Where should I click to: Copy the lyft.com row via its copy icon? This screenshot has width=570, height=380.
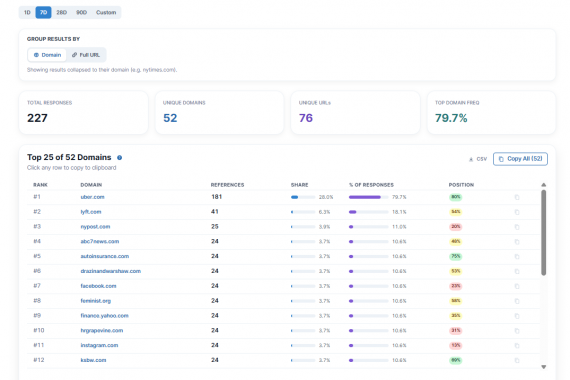tap(517, 212)
